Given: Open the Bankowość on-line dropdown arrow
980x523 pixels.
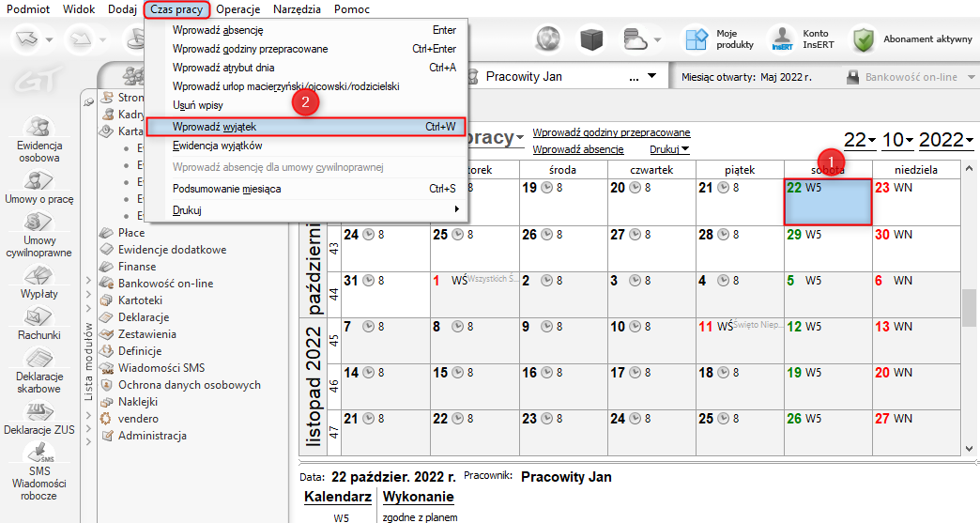Looking at the screenshot, I should 972,77.
